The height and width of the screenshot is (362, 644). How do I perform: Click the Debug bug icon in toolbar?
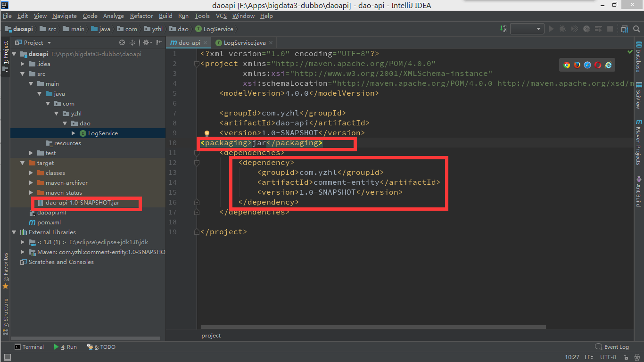[x=562, y=29]
